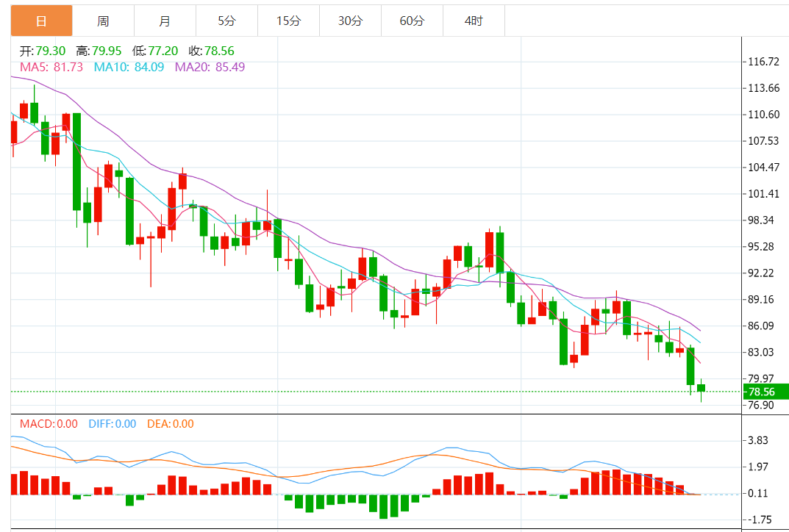Click the 0.11 MACD axis label

pyautogui.click(x=759, y=493)
